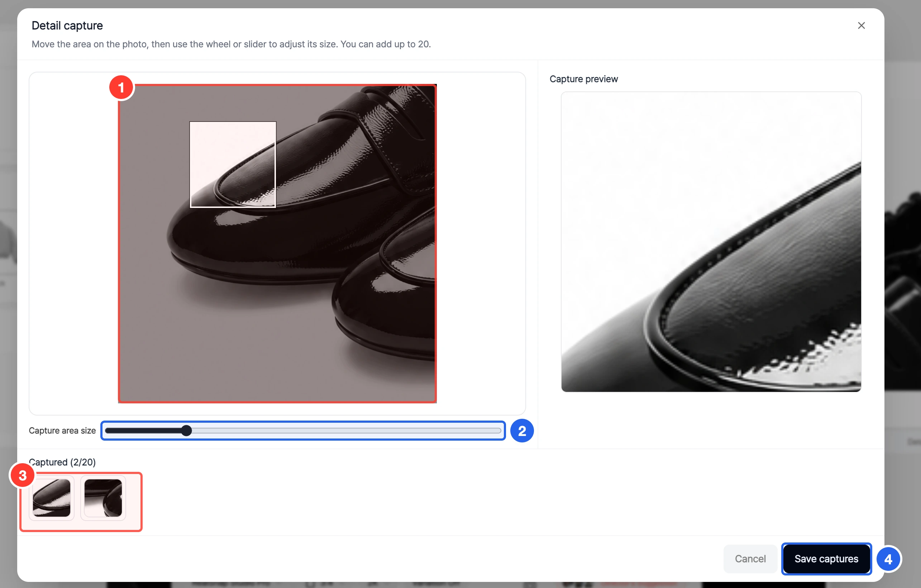Click the "Captured (2/20)" heading
Viewport: 921px width, 588px height.
pyautogui.click(x=62, y=462)
